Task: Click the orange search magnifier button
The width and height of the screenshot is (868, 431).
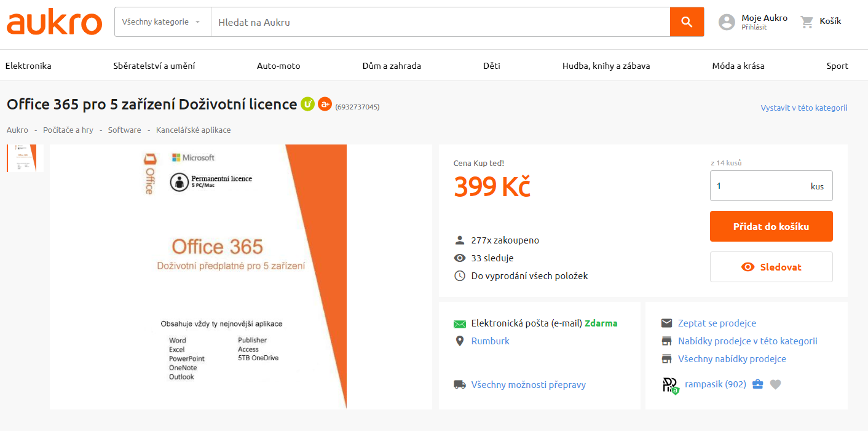Action: tap(687, 22)
